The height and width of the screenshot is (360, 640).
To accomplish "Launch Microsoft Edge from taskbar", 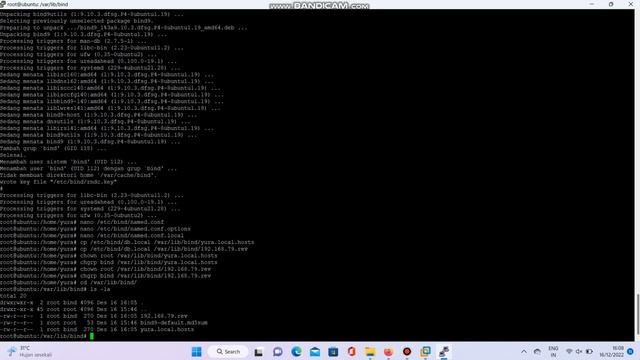I will [x=296, y=351].
